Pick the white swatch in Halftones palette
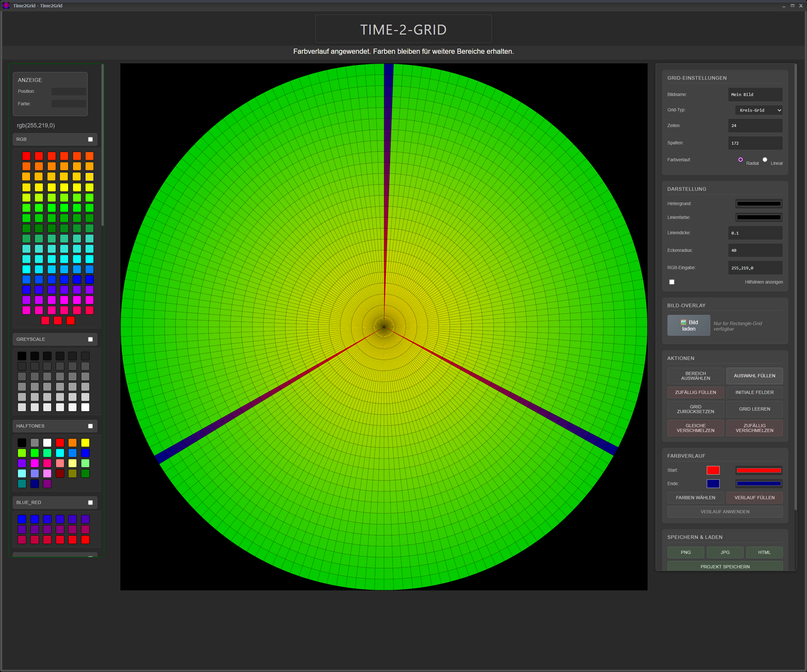 pyautogui.click(x=47, y=443)
